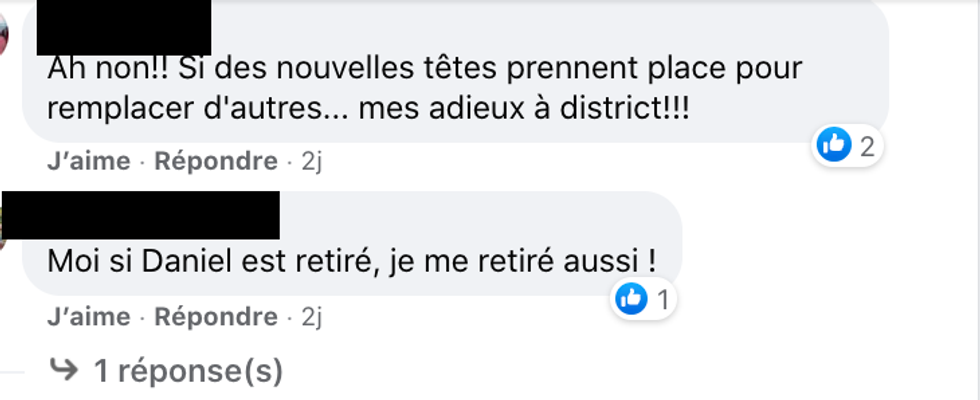980x400 pixels.
Task: Click the reaction count "1" on second comment
Action: coord(661,299)
